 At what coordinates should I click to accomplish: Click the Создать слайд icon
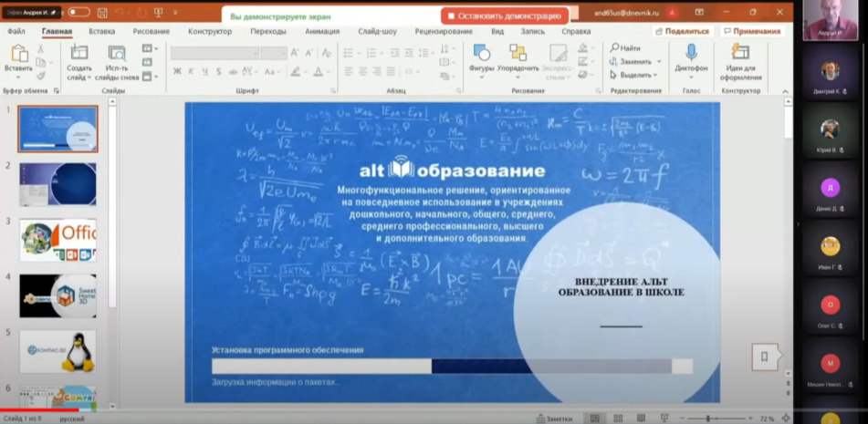point(79,54)
